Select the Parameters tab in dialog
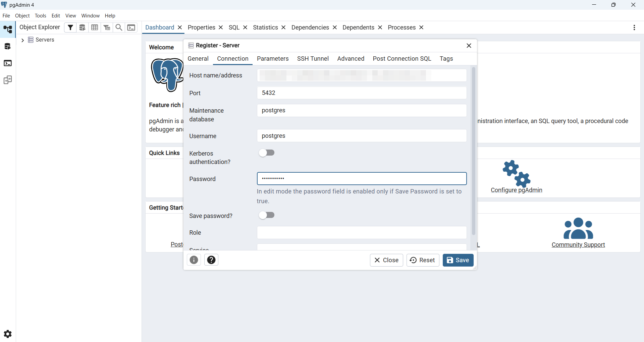 [273, 59]
